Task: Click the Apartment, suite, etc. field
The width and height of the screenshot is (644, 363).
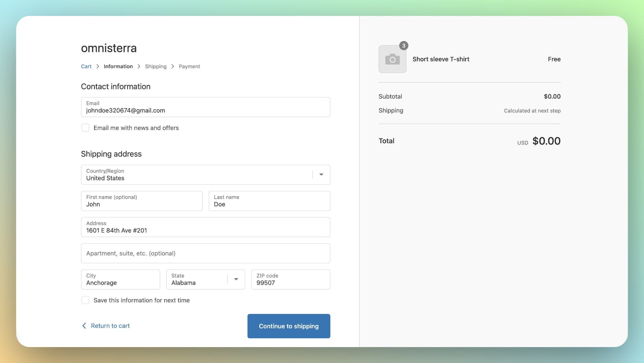Action: (205, 253)
